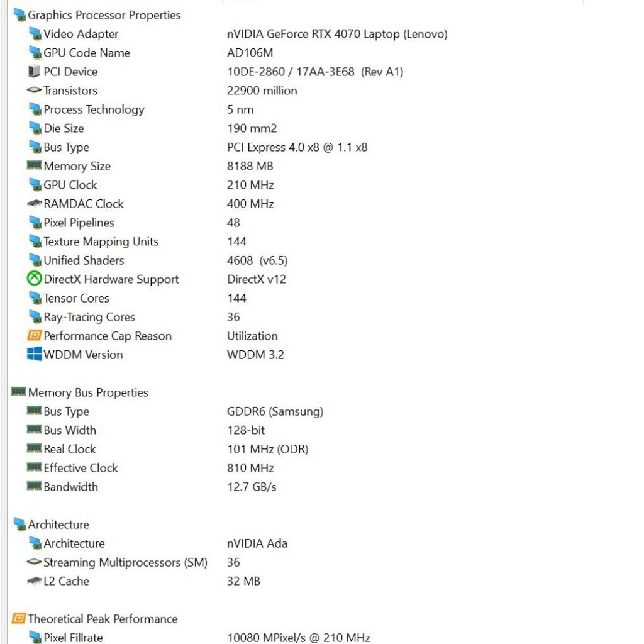Click the Bandwidth memory icon
This screenshot has width=644, height=644.
(34, 486)
